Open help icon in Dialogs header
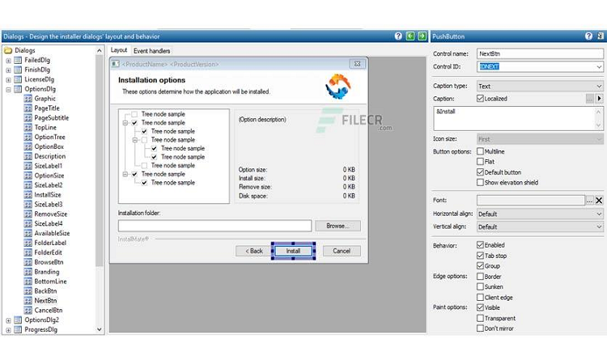 click(398, 36)
